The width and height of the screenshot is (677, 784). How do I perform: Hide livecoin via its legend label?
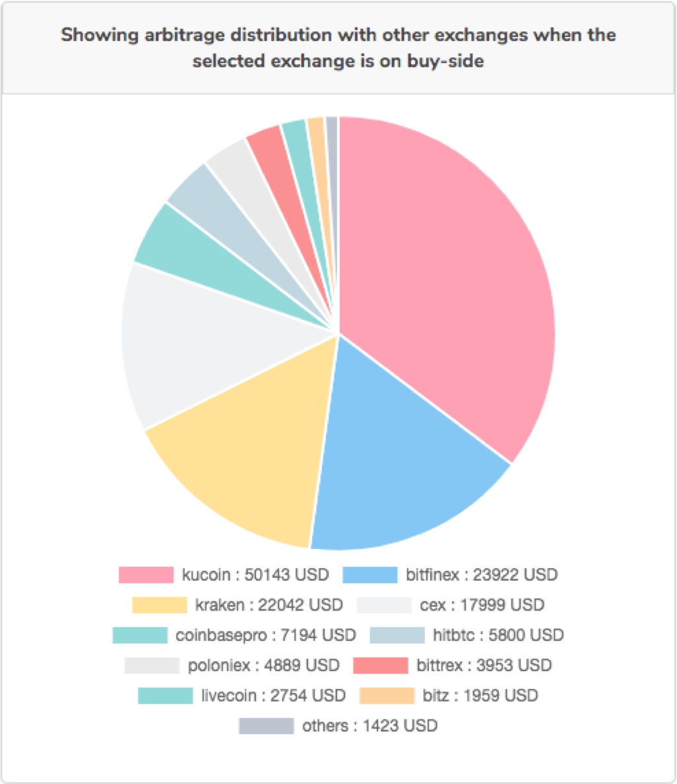click(x=273, y=696)
